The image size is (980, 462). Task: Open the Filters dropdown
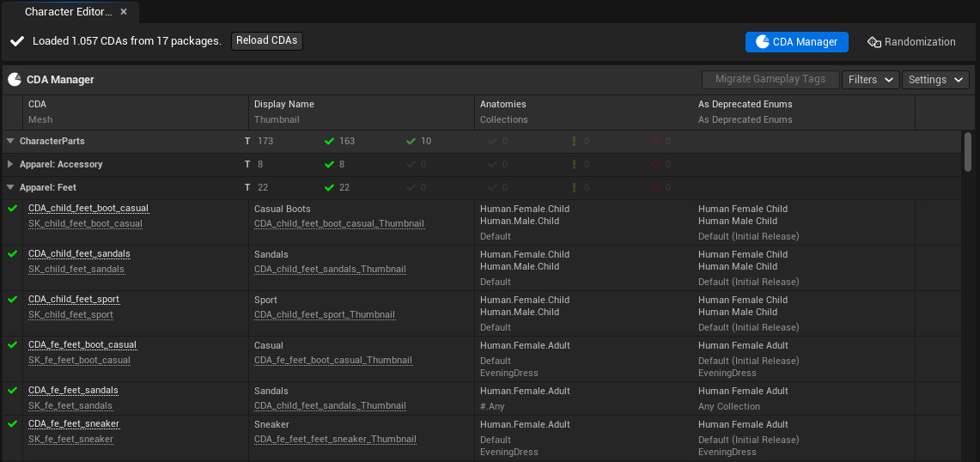[x=870, y=80]
